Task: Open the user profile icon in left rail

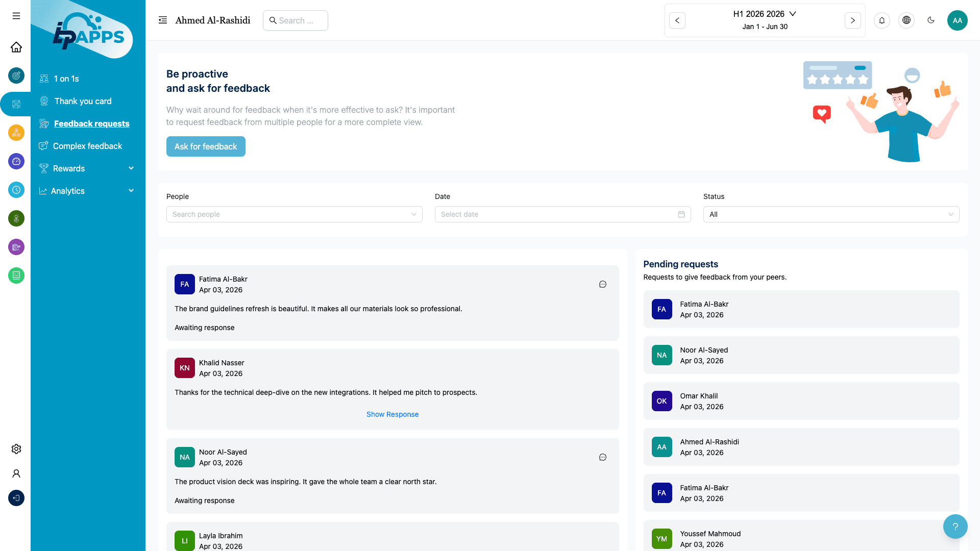Action: [16, 473]
